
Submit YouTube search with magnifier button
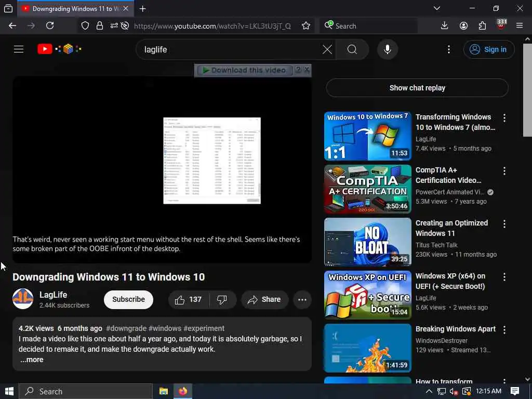click(x=352, y=49)
